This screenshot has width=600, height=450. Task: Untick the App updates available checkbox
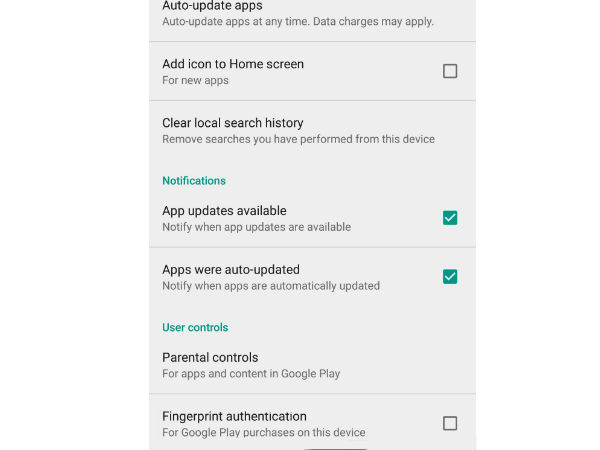(450, 218)
